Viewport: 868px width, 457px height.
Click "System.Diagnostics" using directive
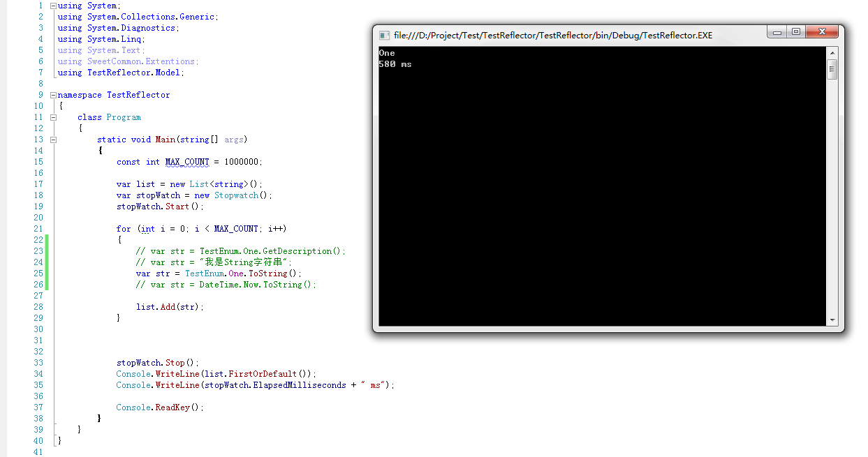pyautogui.click(x=131, y=28)
